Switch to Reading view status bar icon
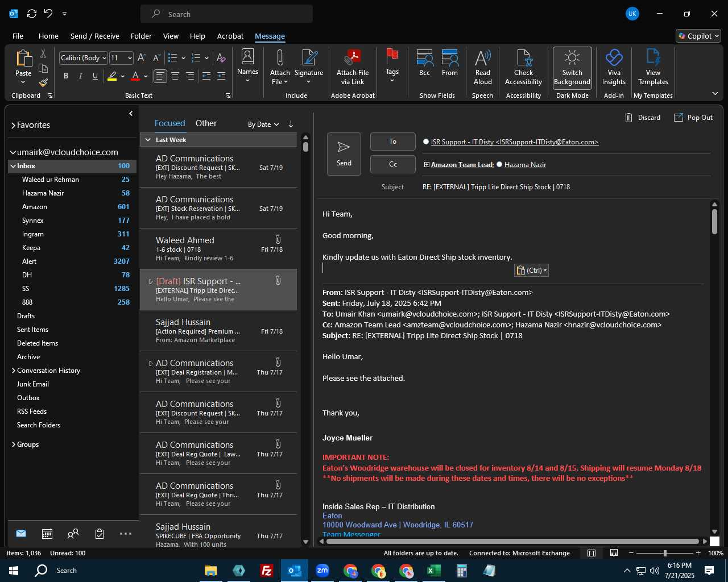This screenshot has height=582, width=728. [x=614, y=553]
